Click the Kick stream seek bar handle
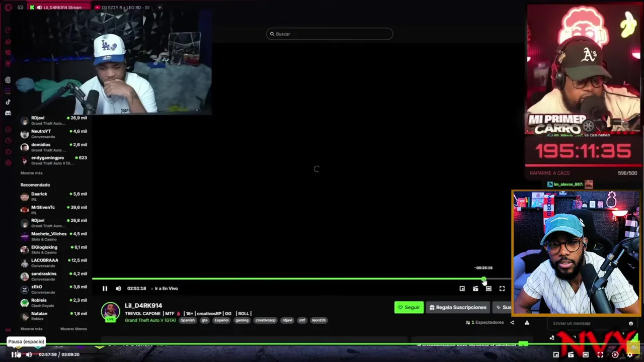This screenshot has height=362, width=644. coord(484,279)
